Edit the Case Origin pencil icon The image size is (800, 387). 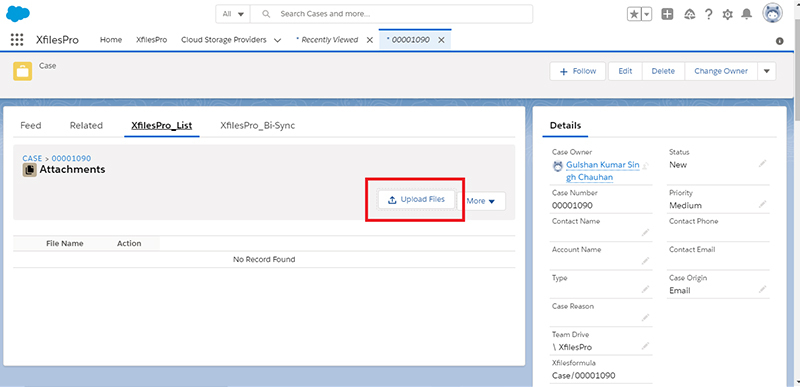click(x=762, y=289)
